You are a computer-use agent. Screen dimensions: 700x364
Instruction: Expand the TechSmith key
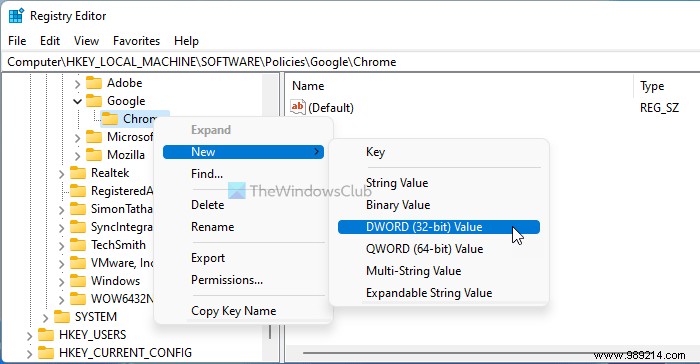[61, 245]
